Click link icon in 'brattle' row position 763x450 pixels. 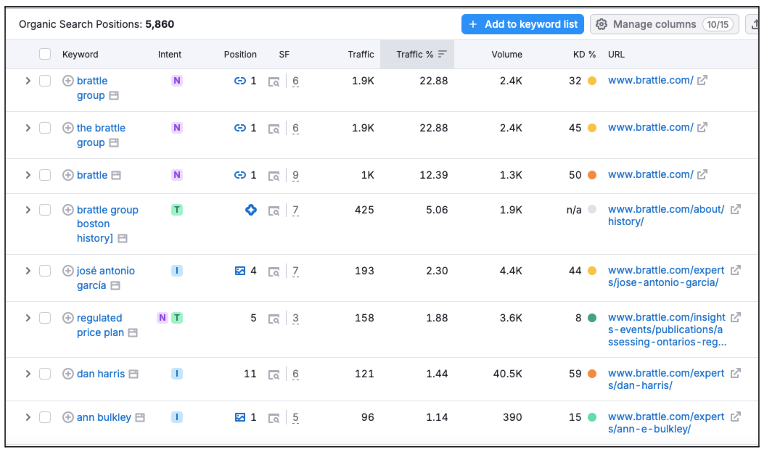(x=240, y=175)
